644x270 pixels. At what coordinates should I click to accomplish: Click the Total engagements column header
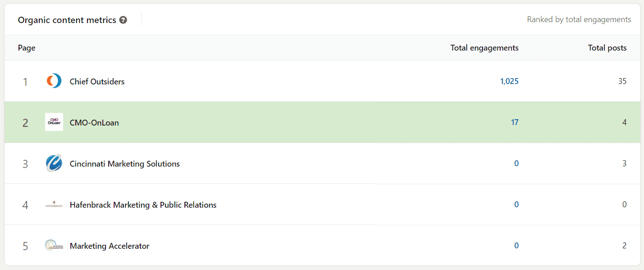(x=484, y=48)
